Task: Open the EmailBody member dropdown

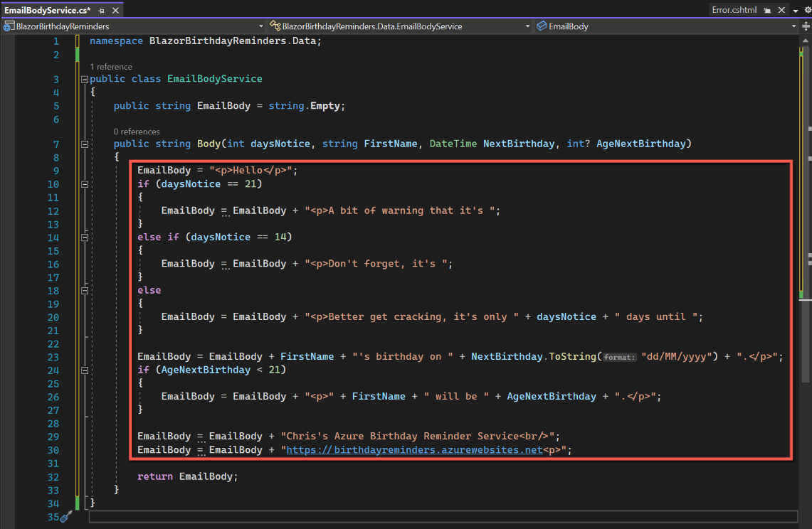Action: tap(794, 26)
